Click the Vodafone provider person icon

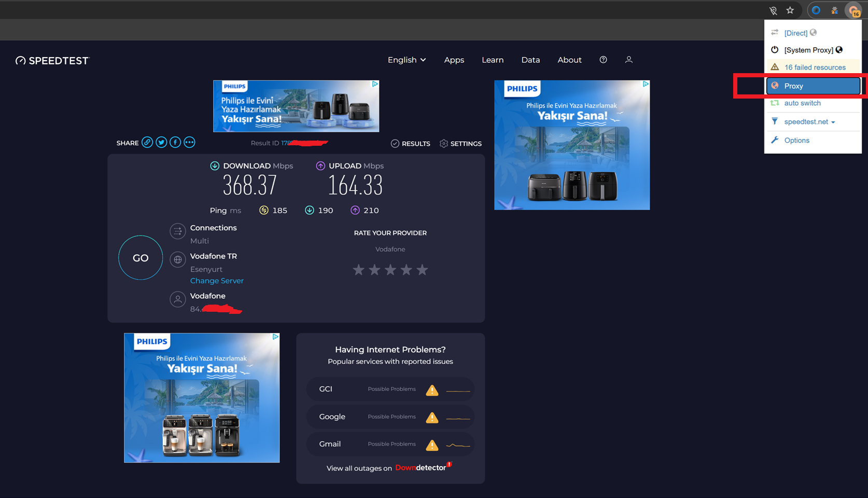[x=178, y=299]
